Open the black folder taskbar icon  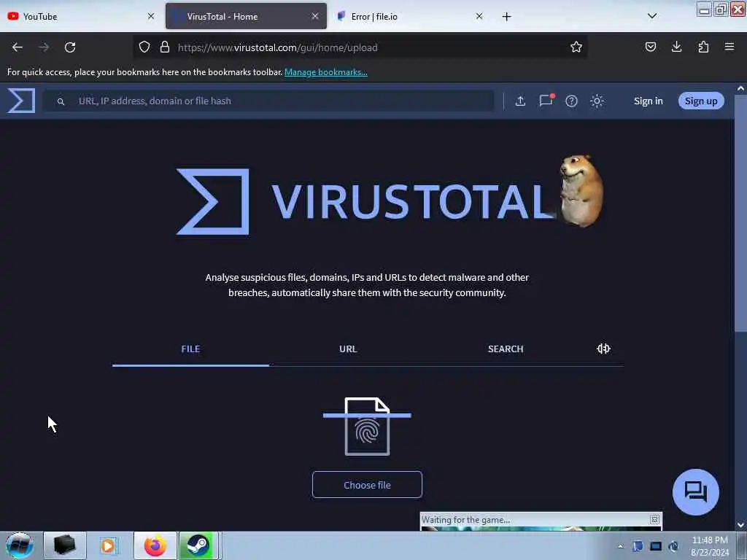pyautogui.click(x=65, y=545)
